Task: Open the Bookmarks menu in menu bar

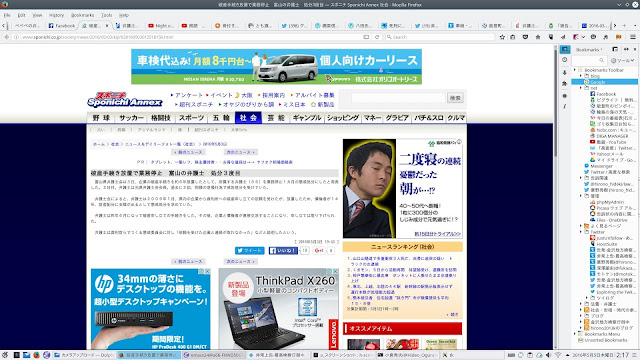Action: click(82, 15)
